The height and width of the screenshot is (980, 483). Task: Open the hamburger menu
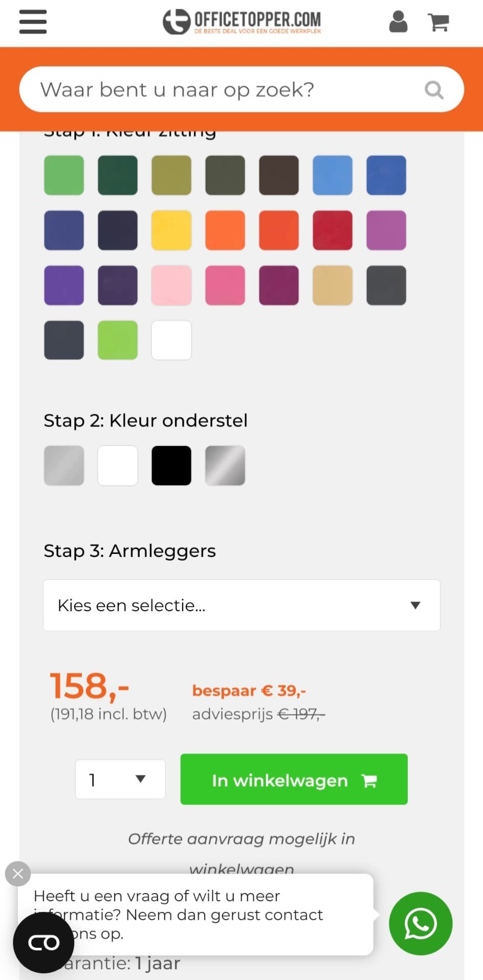(x=33, y=22)
